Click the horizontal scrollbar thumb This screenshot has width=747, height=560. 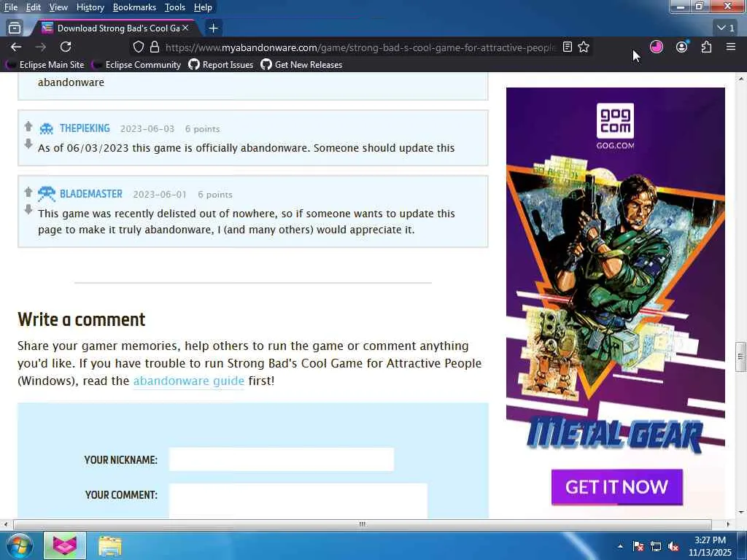[362, 524]
